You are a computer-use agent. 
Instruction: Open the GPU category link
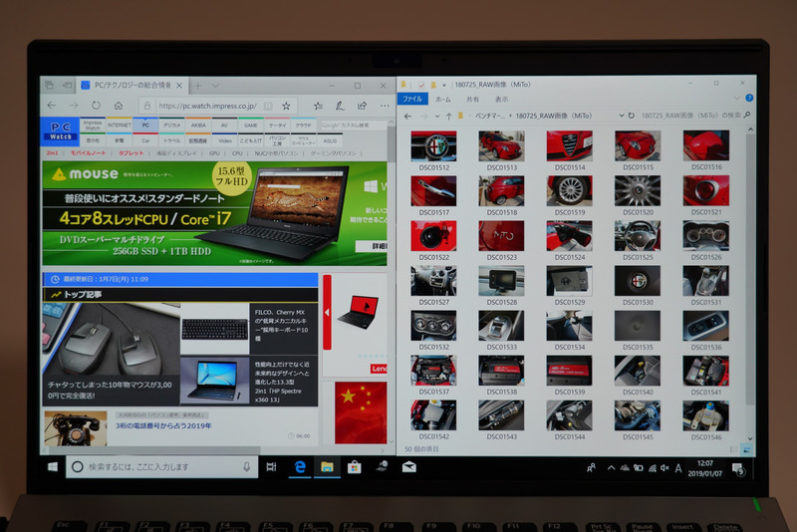(x=214, y=153)
